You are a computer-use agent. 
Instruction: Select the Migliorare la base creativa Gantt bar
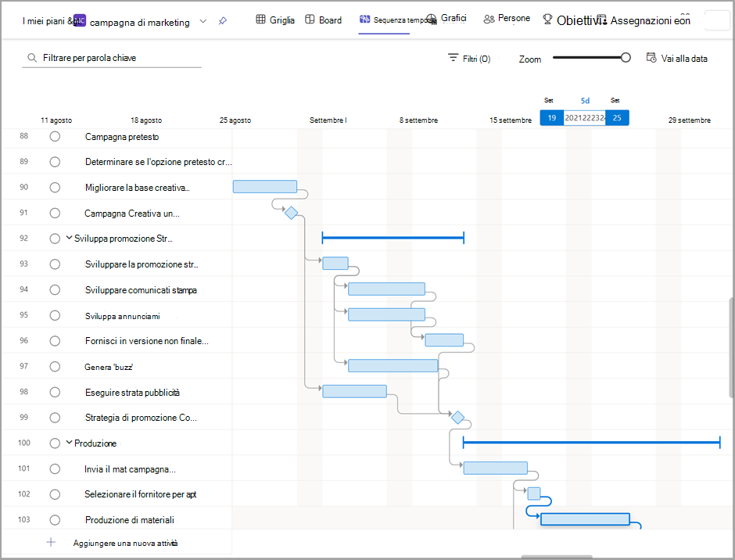[265, 187]
